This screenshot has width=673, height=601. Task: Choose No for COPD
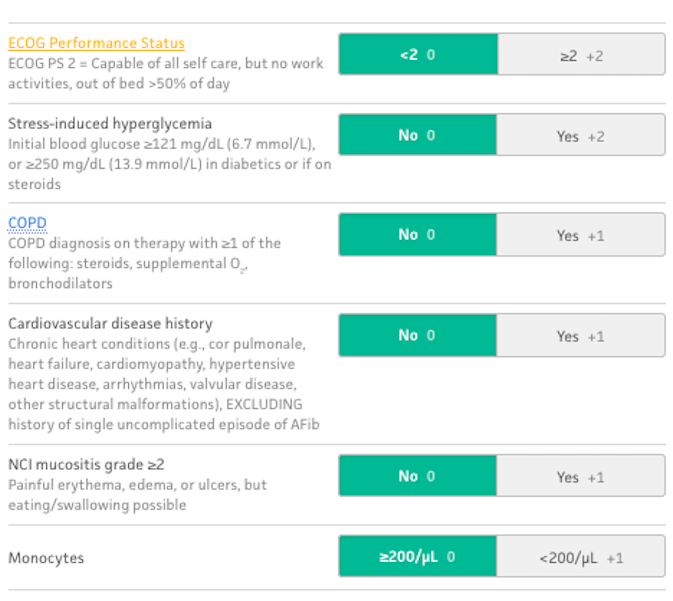(418, 235)
